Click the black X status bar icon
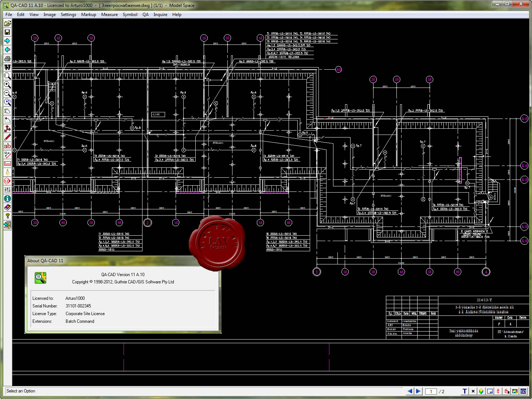532x399 pixels. pyautogui.click(x=473, y=391)
